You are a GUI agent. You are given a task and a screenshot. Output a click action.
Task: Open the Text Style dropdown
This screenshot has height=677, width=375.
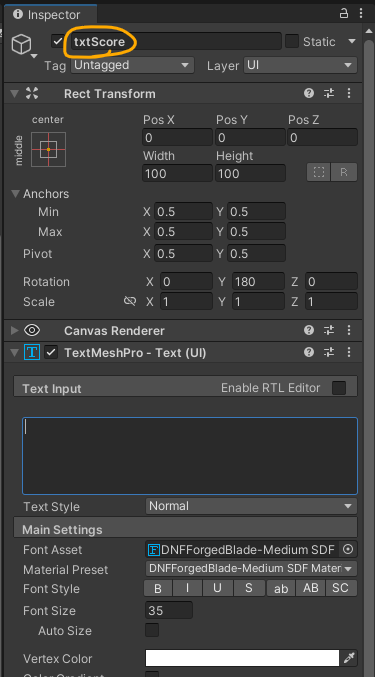tap(251, 506)
